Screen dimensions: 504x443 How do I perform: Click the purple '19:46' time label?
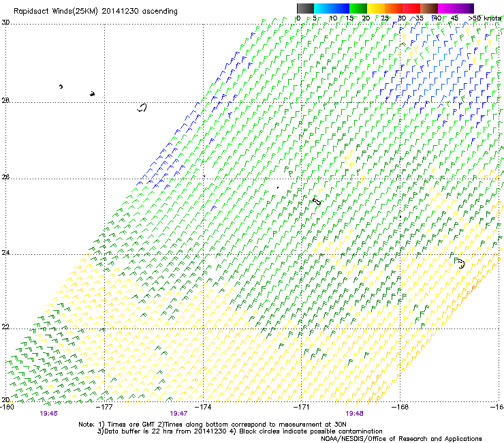(x=48, y=414)
